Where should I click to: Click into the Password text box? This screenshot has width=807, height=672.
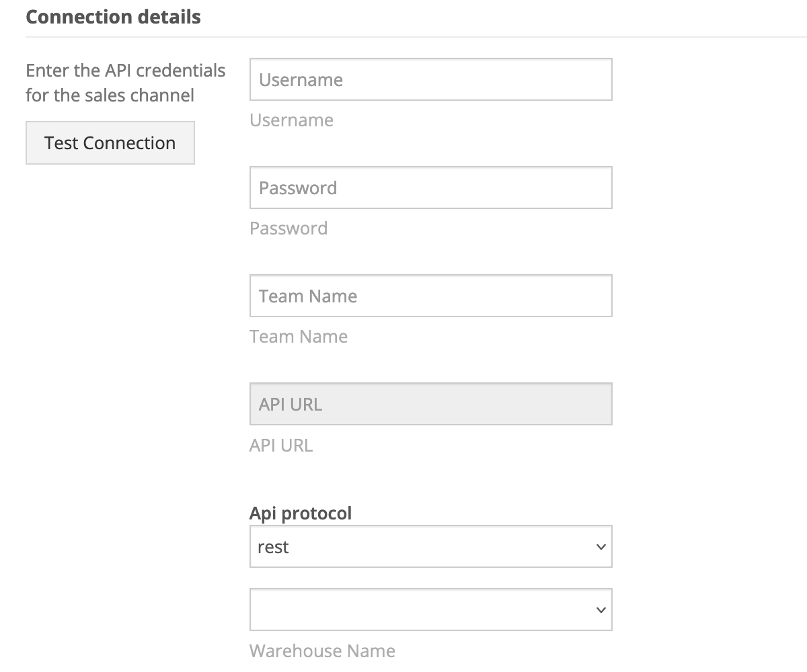coord(430,188)
